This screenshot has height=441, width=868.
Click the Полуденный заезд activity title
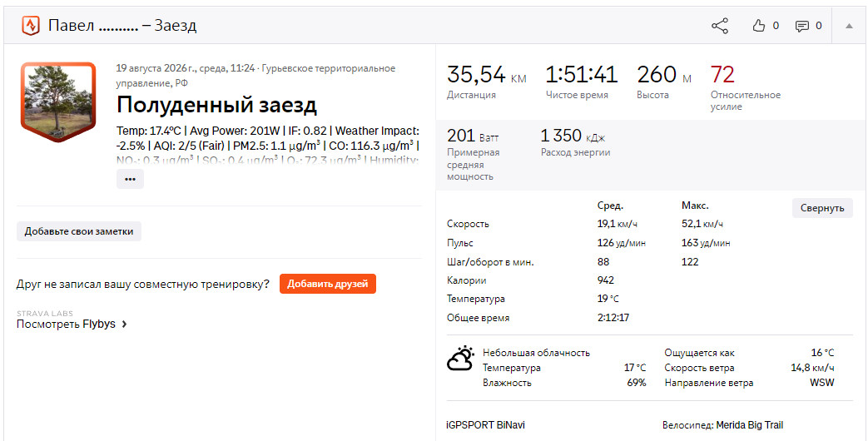click(x=216, y=105)
